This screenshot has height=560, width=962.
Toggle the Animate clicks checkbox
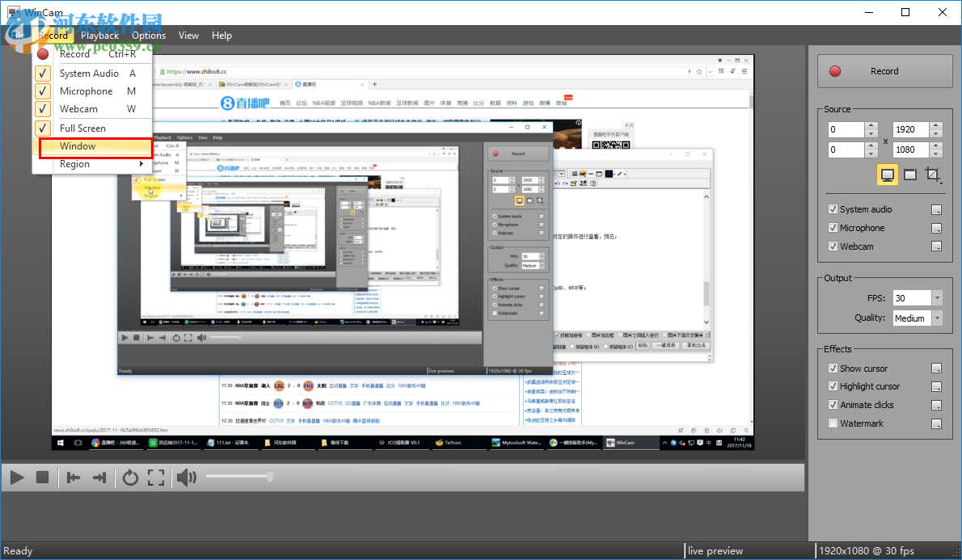[833, 404]
